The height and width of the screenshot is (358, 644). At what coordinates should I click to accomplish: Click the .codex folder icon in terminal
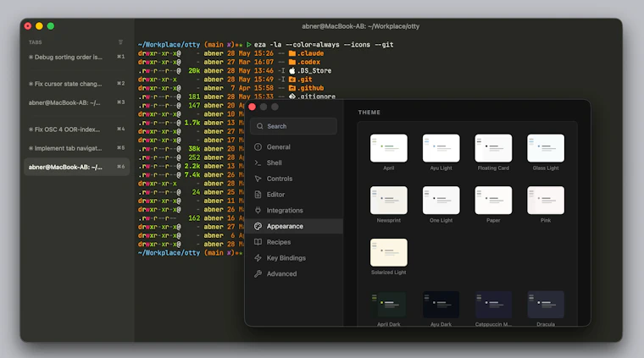(292, 62)
